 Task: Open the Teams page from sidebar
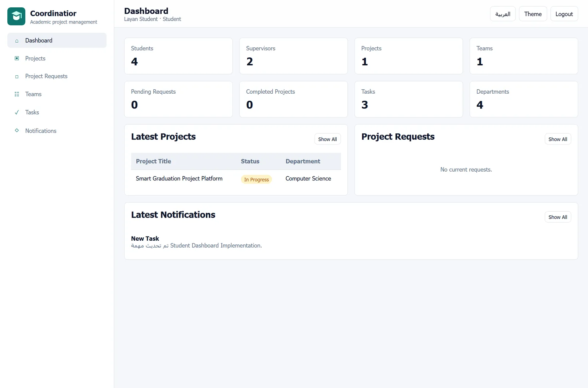click(57, 94)
